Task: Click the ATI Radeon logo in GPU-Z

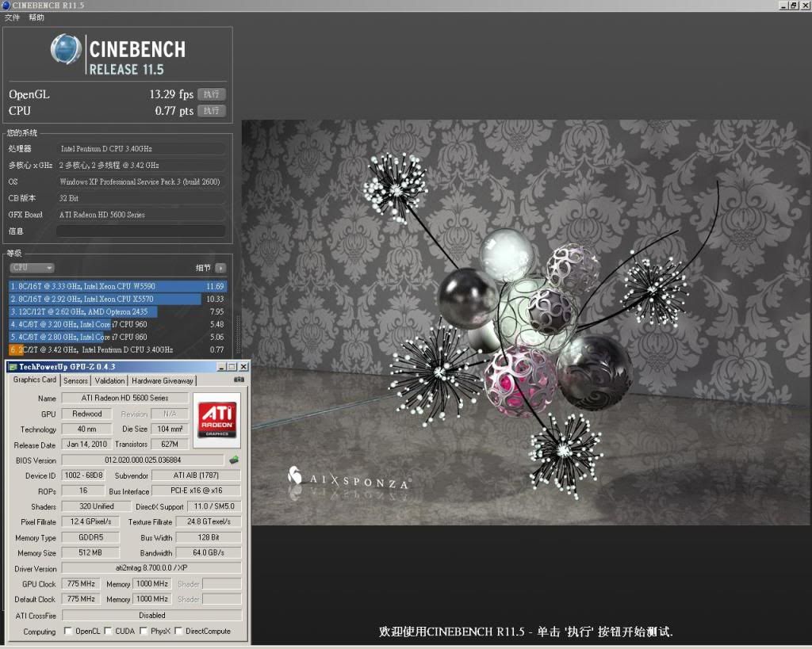Action: click(x=216, y=420)
